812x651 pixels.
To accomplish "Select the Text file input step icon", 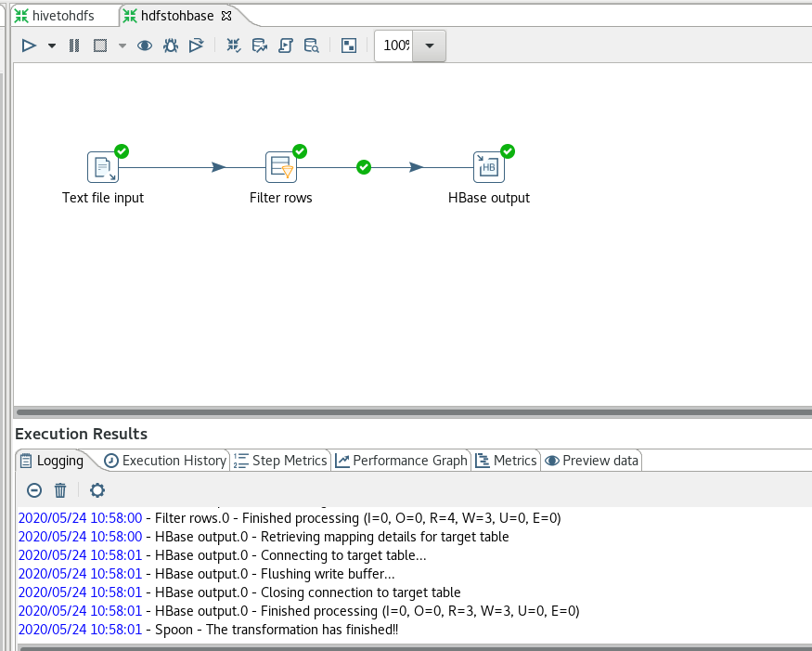I will point(103,167).
